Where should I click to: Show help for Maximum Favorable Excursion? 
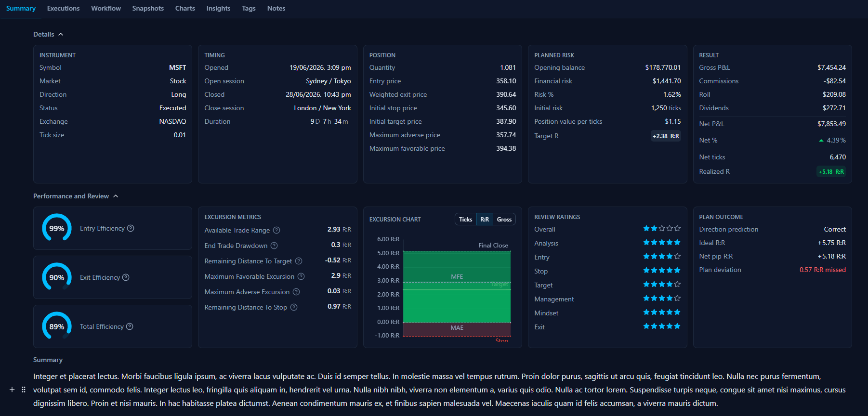(x=301, y=276)
